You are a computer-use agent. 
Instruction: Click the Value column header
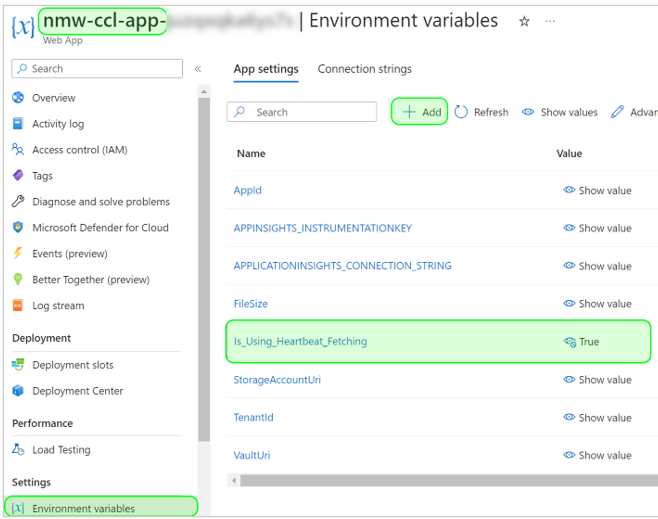tap(569, 154)
